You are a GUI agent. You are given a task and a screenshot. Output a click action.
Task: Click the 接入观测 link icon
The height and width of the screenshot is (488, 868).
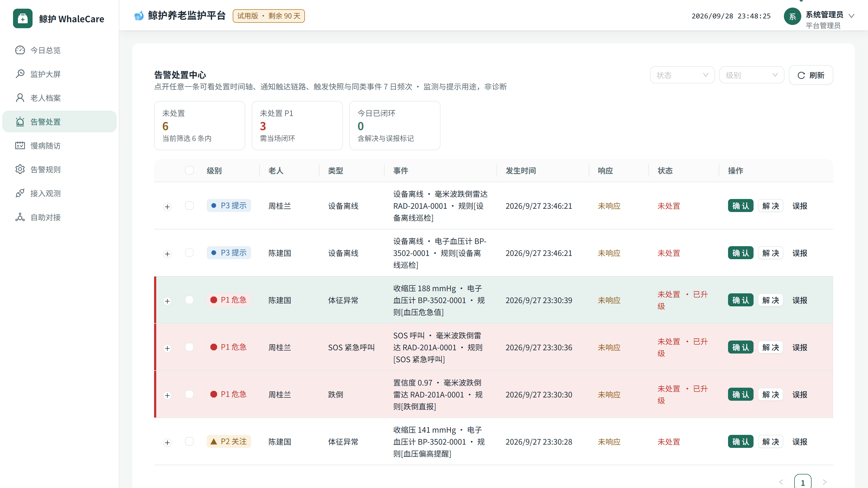(x=20, y=193)
